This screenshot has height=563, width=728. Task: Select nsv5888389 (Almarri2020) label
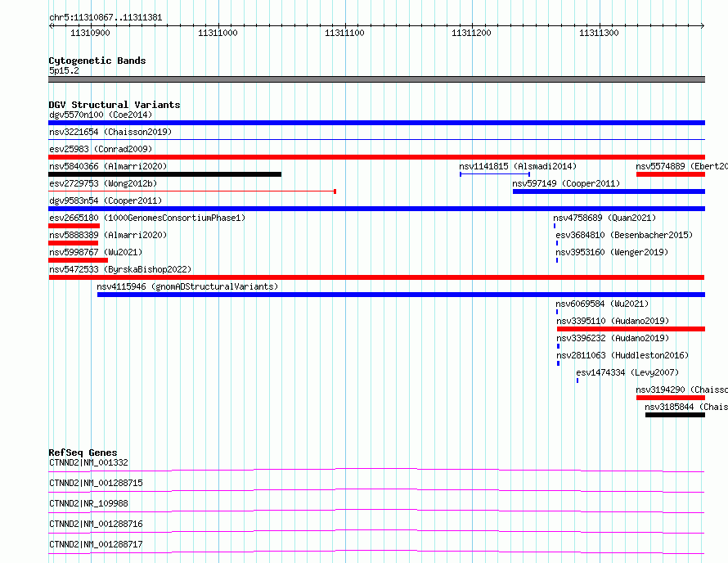(x=108, y=235)
